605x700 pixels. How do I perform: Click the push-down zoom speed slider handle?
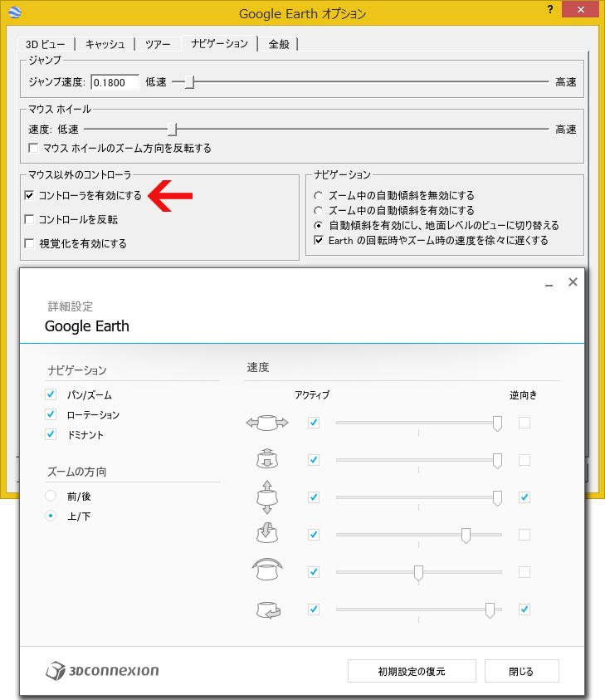tap(497, 461)
